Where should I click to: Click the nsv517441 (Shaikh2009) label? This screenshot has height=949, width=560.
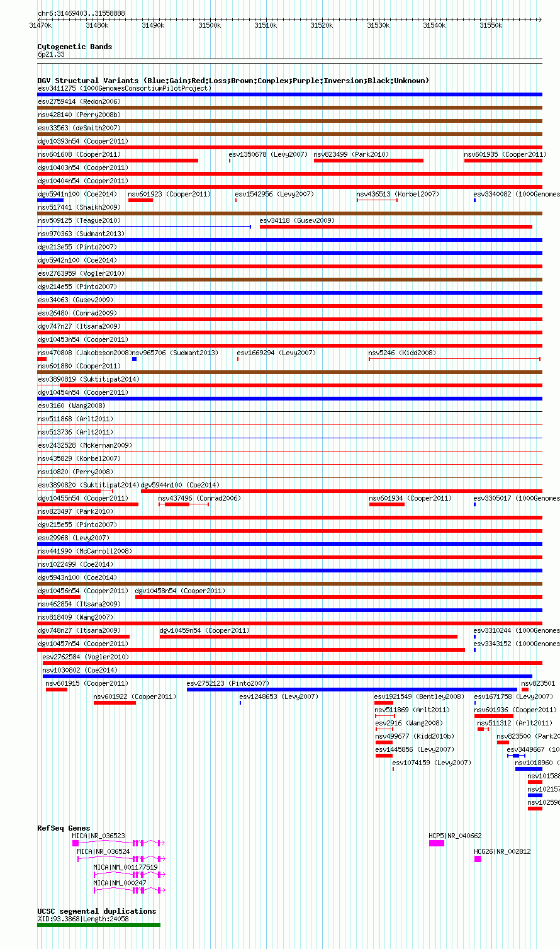[x=79, y=207]
